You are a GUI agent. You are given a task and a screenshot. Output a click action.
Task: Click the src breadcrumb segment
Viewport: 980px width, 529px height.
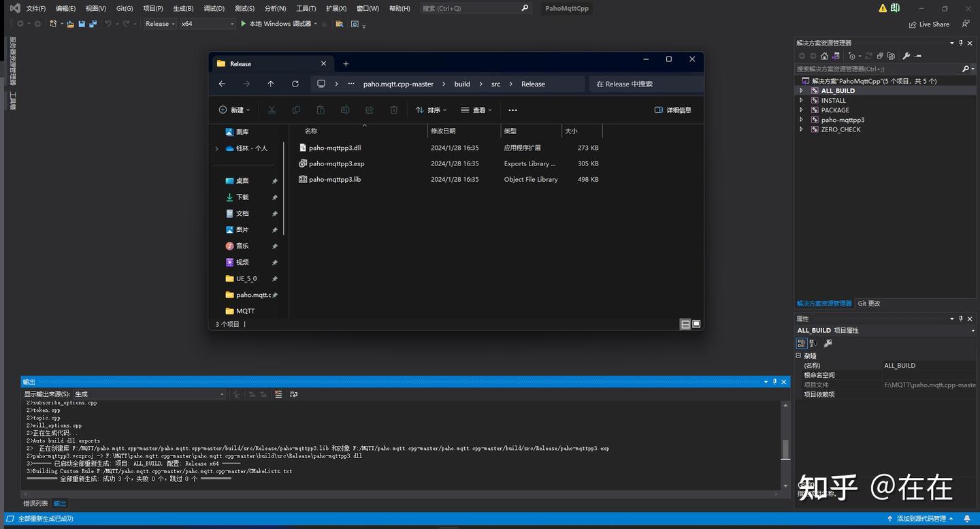pyautogui.click(x=495, y=84)
